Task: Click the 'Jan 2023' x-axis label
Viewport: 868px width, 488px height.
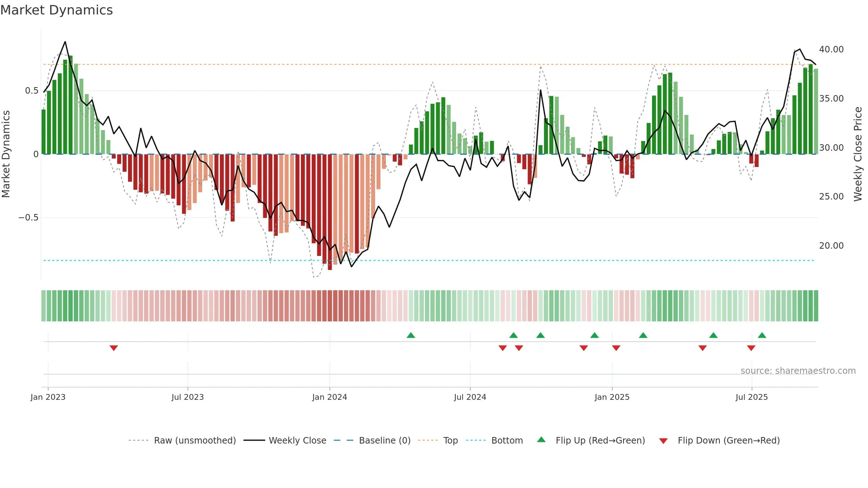Action: pos(48,397)
